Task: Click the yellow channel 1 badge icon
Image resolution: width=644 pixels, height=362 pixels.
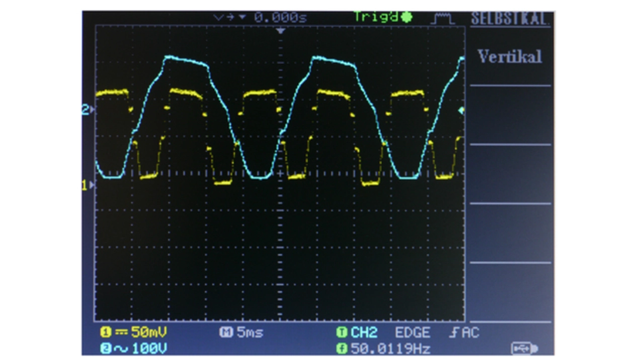Action: 106,332
